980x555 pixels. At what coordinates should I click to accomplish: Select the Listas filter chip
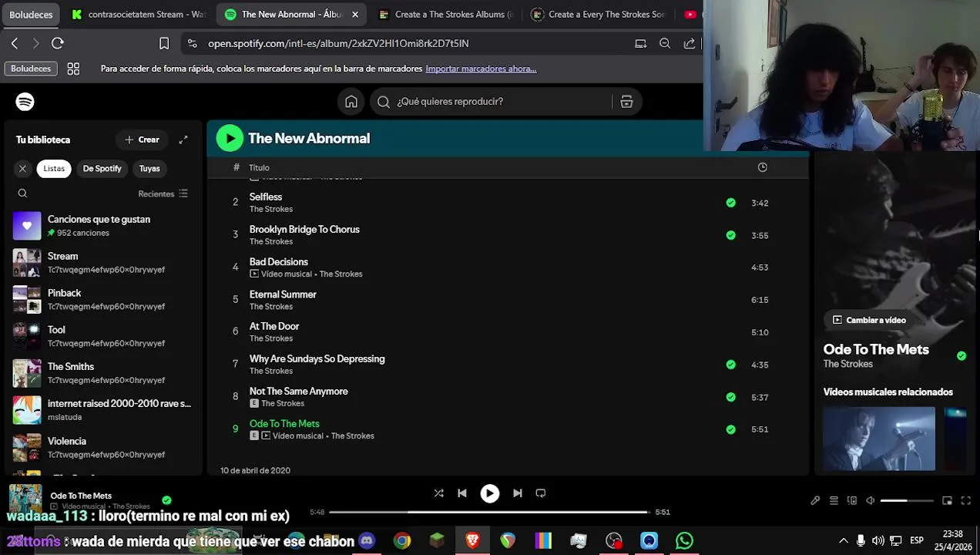54,169
